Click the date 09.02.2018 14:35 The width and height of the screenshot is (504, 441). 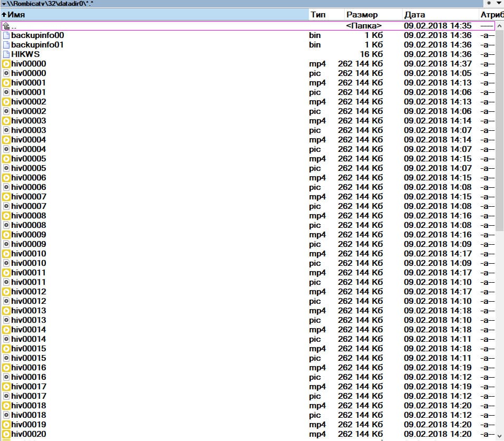[438, 25]
